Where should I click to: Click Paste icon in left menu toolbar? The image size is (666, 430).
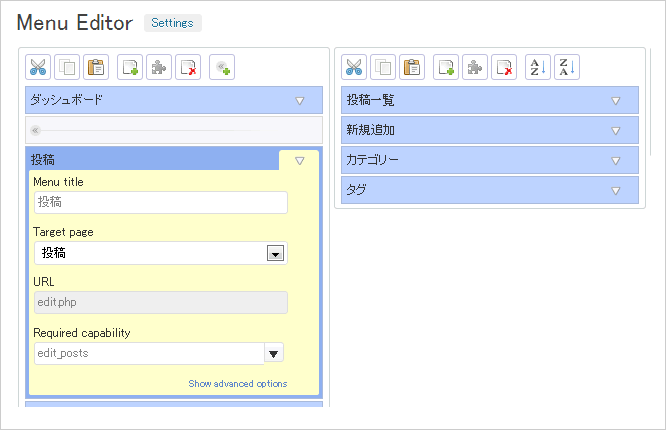[96, 68]
